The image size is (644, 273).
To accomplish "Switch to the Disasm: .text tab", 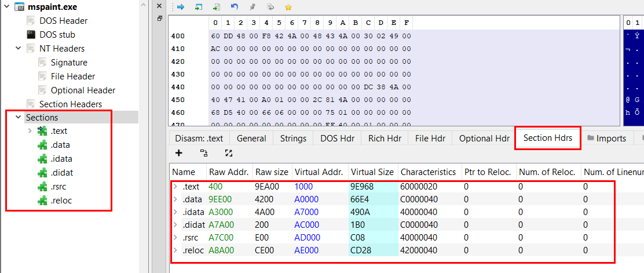I will click(x=199, y=139).
